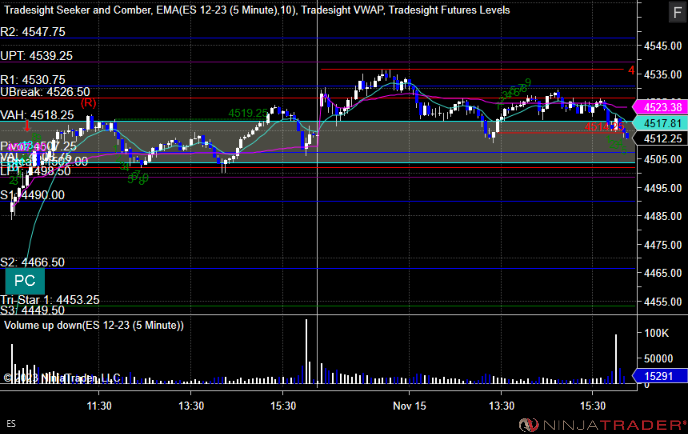
Task: Click the 11:30 time axis label
Action: pos(99,406)
